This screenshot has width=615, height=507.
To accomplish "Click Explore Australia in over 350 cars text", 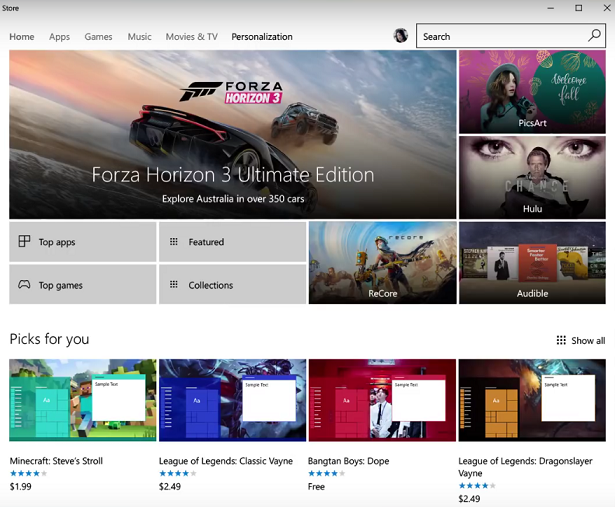I will tap(233, 199).
